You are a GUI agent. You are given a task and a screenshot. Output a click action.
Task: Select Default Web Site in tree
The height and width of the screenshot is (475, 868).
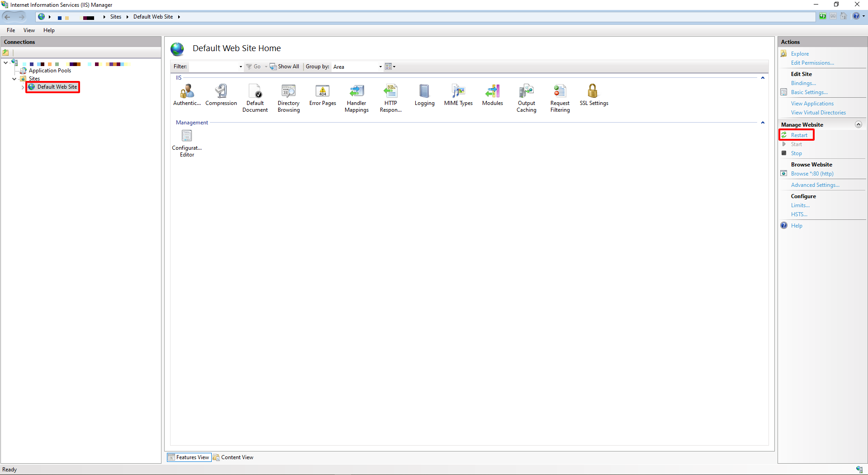point(57,87)
